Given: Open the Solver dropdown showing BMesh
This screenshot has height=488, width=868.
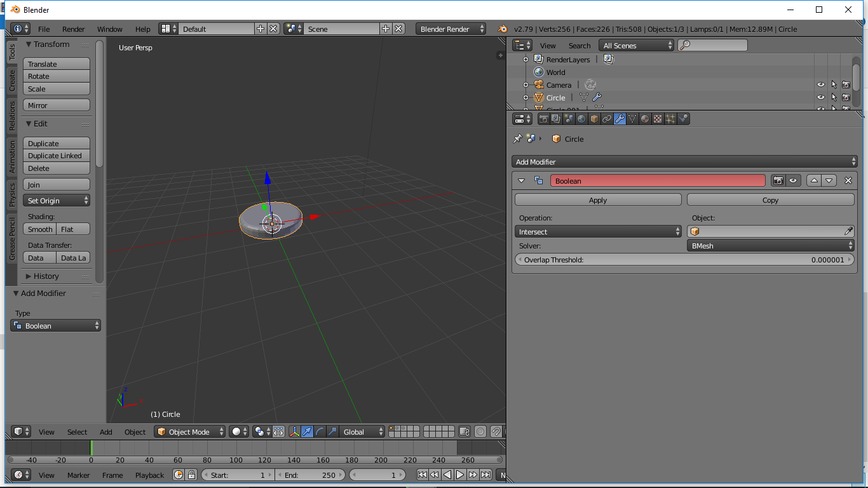Looking at the screenshot, I should (x=770, y=245).
